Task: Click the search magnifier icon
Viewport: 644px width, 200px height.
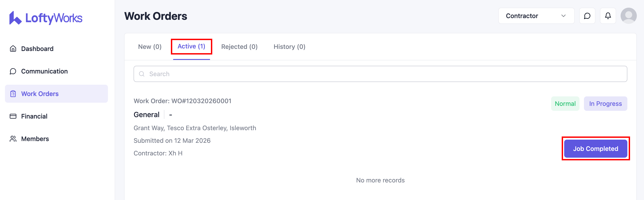Action: [x=142, y=74]
